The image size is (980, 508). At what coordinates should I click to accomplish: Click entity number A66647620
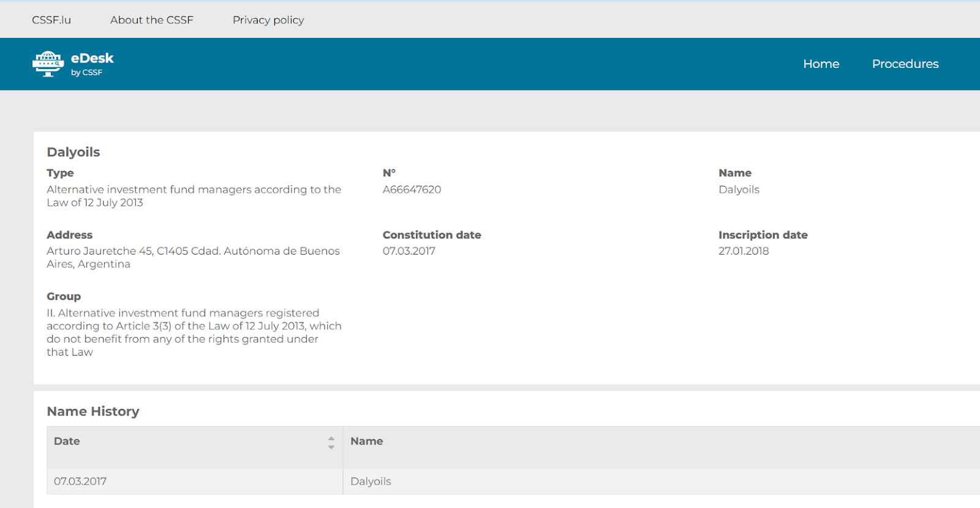pos(412,190)
